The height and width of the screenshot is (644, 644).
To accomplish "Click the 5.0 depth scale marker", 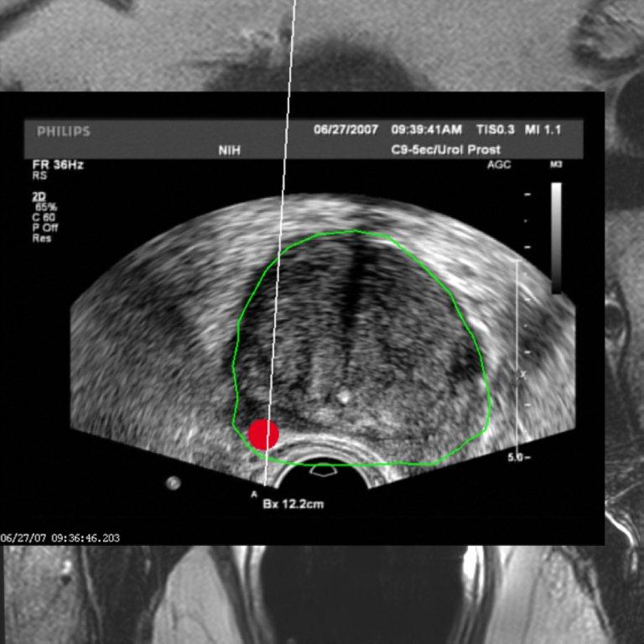I will (517, 458).
